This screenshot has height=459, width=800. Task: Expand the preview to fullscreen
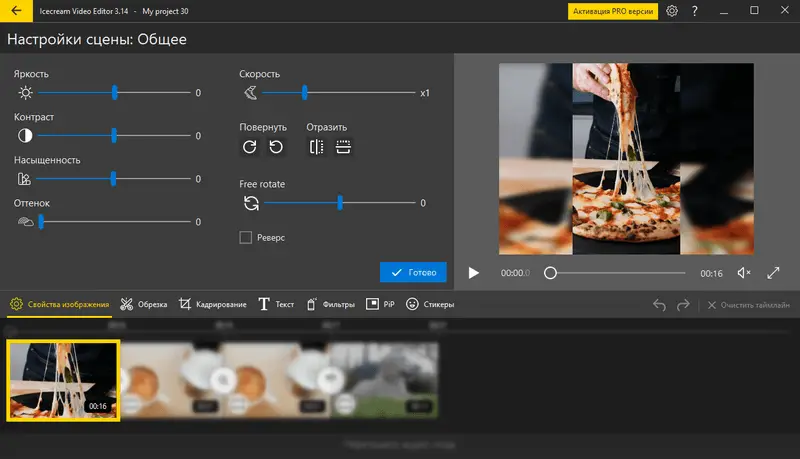click(773, 273)
